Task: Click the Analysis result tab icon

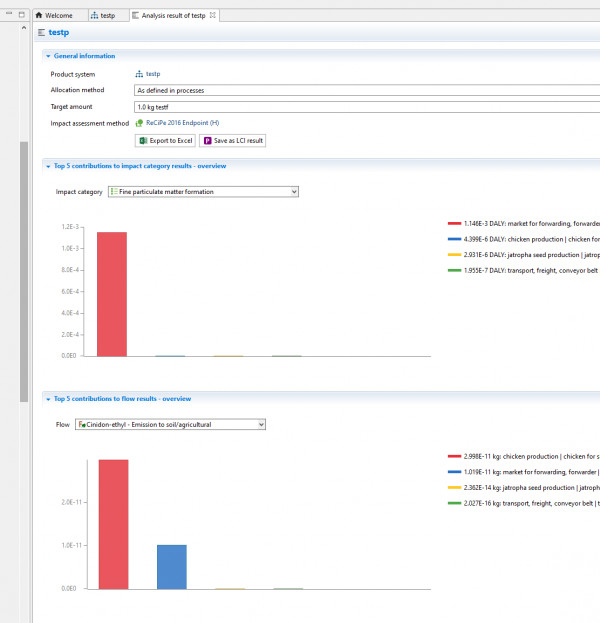Action: click(x=135, y=15)
